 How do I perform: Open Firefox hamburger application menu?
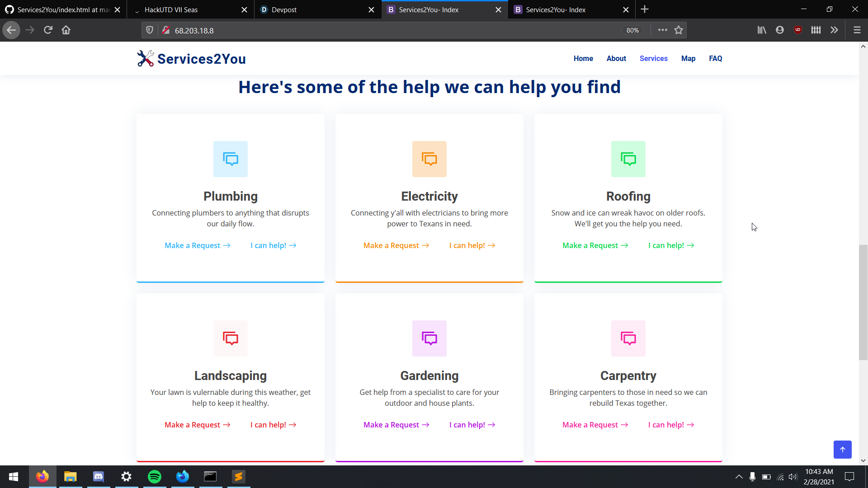pyautogui.click(x=857, y=30)
